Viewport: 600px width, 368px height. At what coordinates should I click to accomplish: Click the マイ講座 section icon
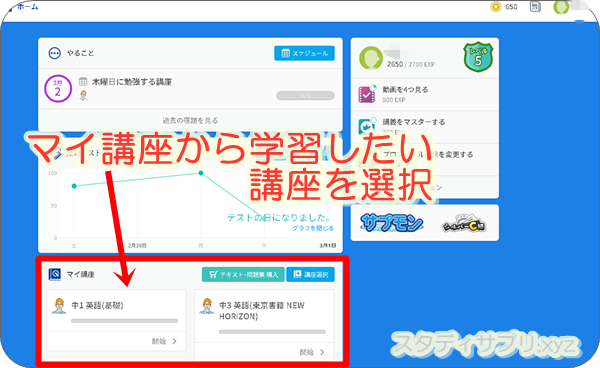[x=54, y=274]
